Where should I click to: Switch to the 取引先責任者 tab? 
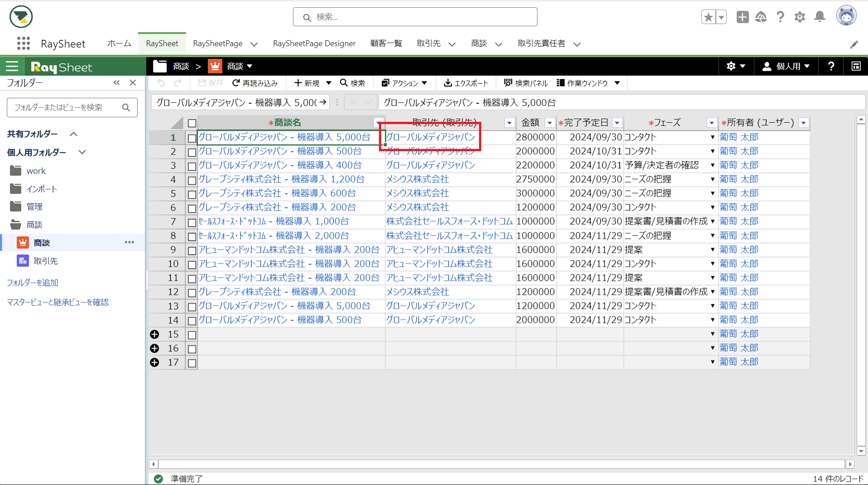542,43
